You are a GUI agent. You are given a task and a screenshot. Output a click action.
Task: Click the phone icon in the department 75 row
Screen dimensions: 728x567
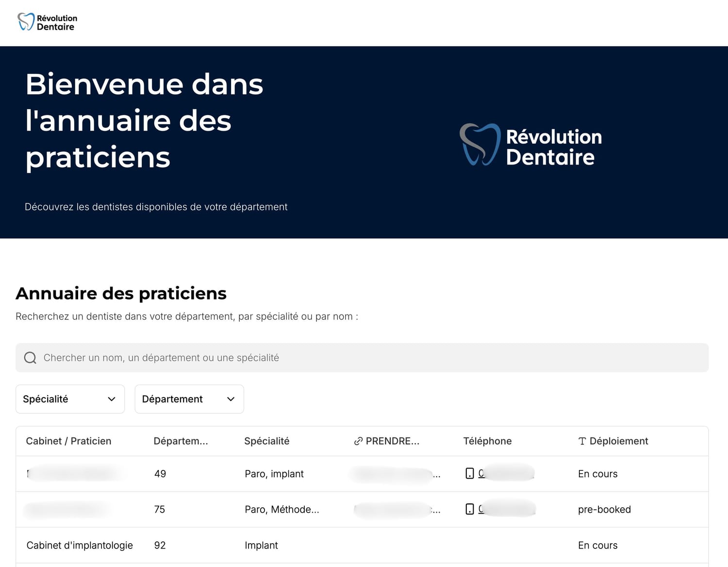click(469, 509)
